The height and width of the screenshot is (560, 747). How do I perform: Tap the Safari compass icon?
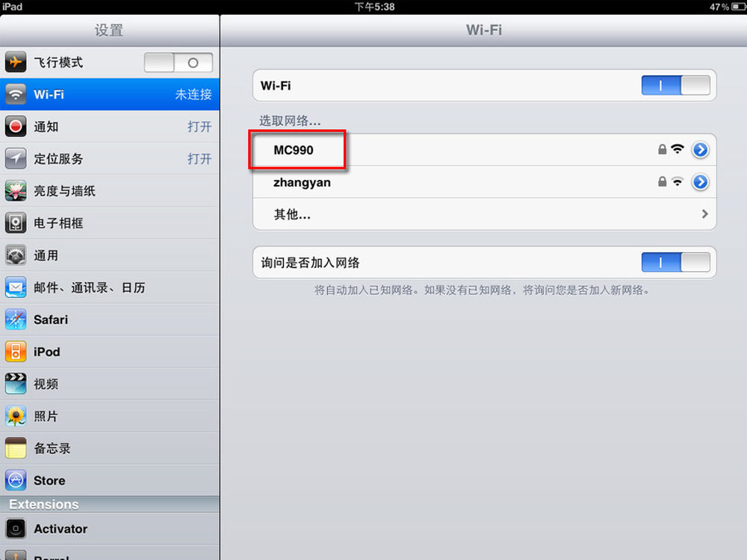15,320
